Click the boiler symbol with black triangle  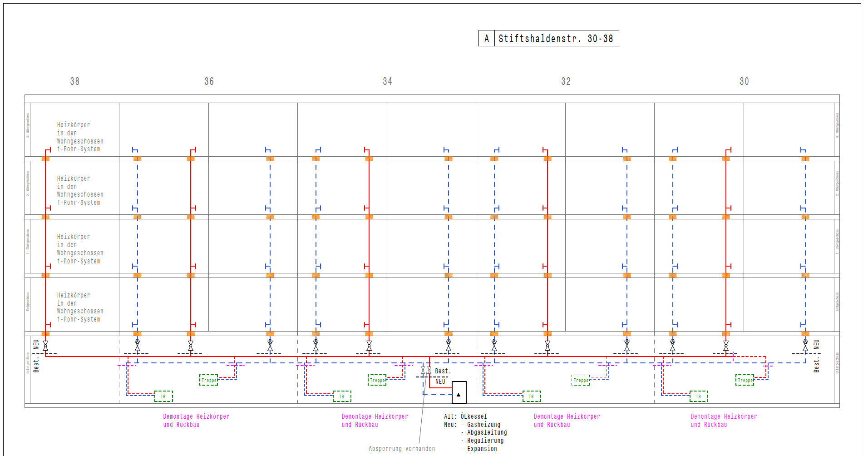pos(459,392)
